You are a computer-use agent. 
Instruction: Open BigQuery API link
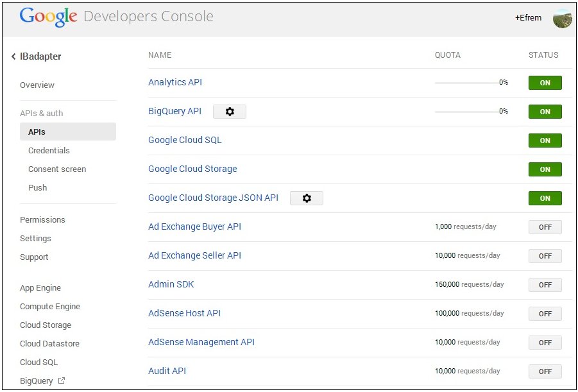tap(174, 111)
